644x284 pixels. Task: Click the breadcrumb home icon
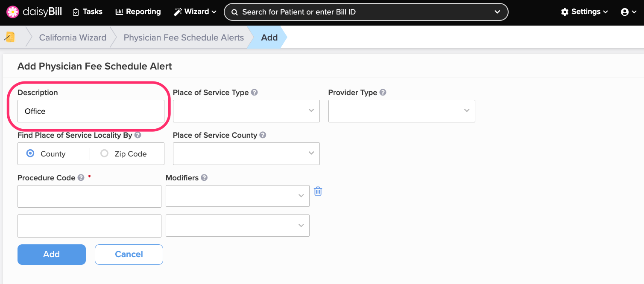click(x=10, y=38)
